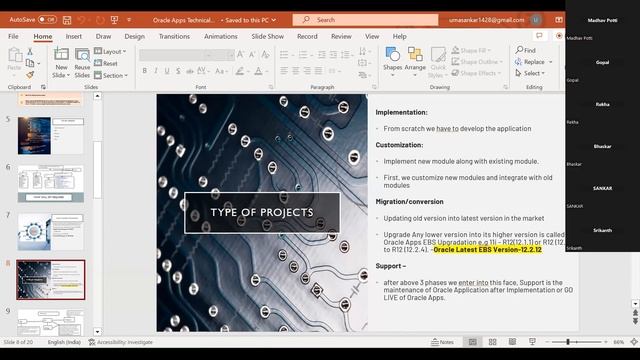Click Fit slide to window icon
The width and height of the screenshot is (640, 360).
coord(634,342)
